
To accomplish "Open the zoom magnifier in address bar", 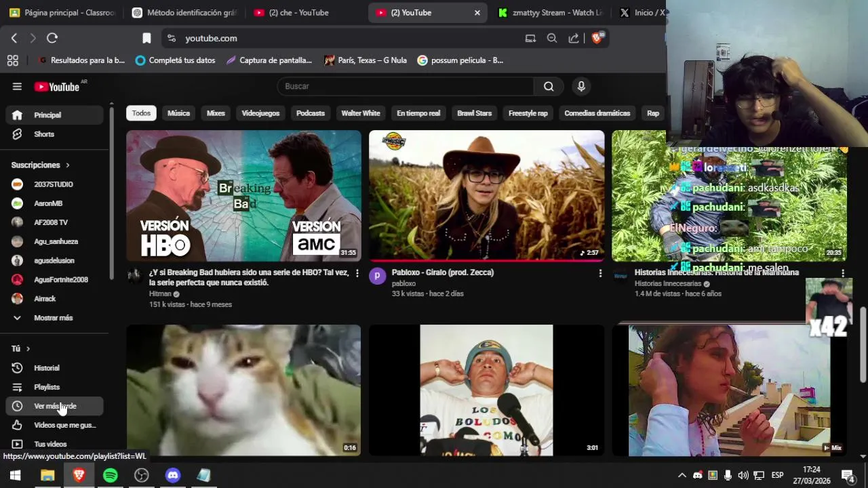I will click(552, 39).
